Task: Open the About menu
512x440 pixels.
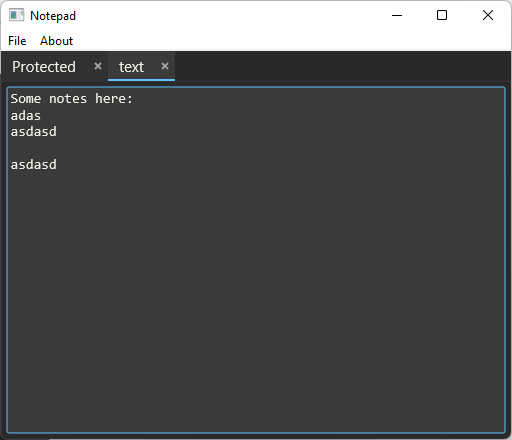Action: pyautogui.click(x=56, y=41)
